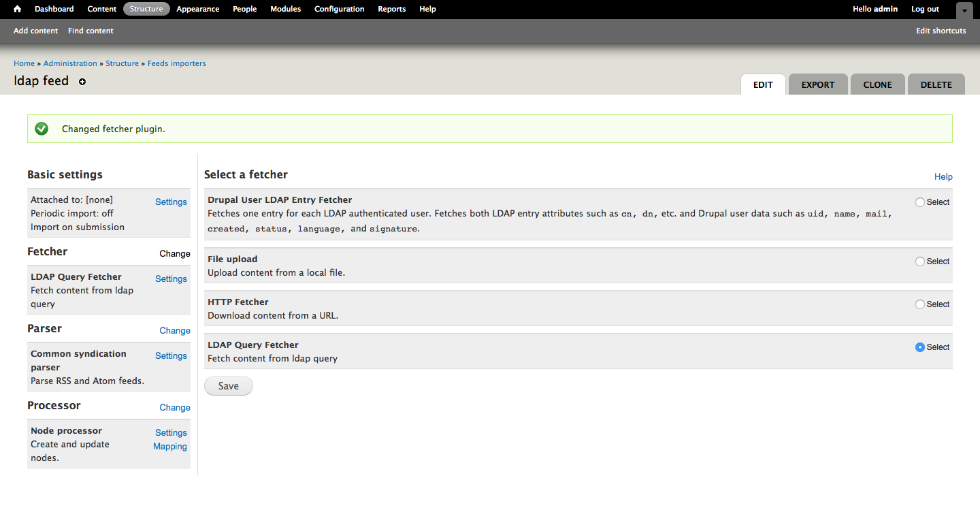
Task: Select the LDAP Query Fetcher radio
Action: click(920, 347)
